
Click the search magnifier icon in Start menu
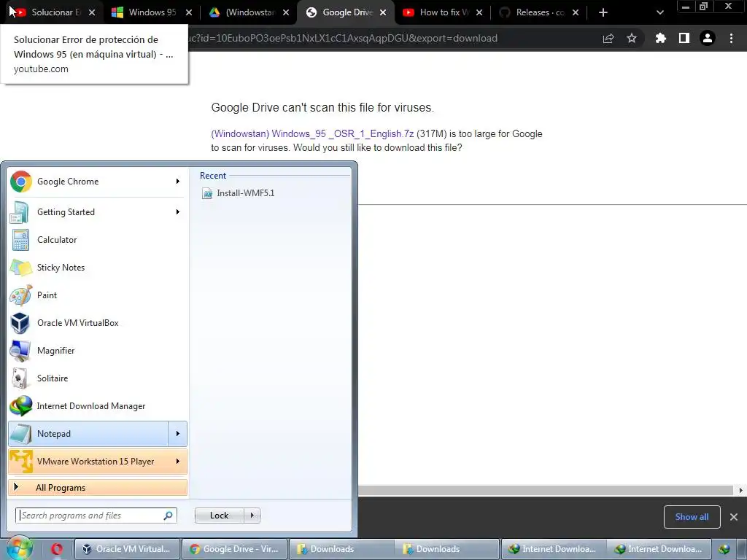[169, 516]
